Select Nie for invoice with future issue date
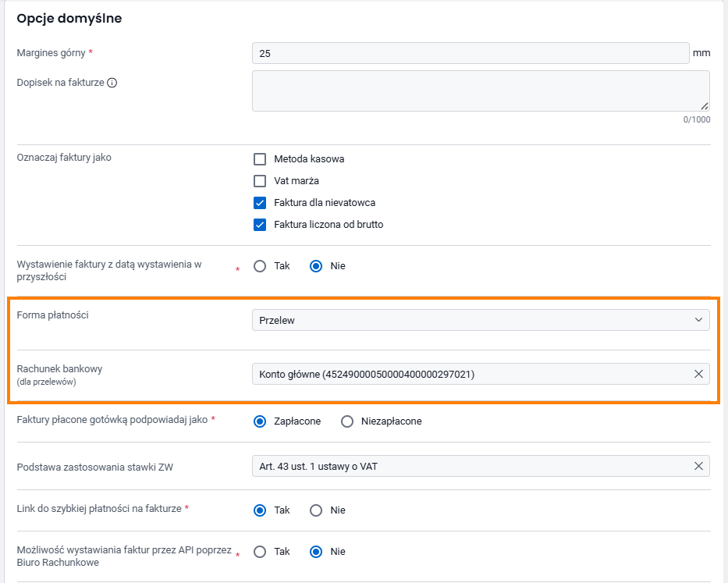The image size is (728, 583). point(316,266)
